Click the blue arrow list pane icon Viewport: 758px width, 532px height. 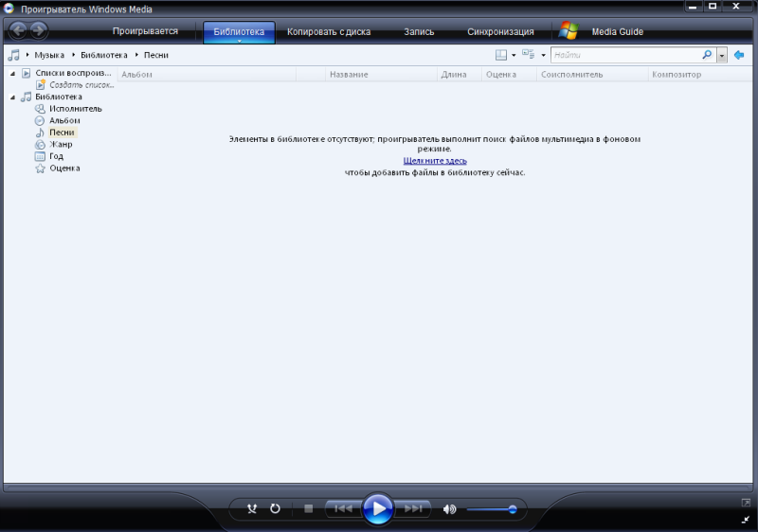coord(739,55)
